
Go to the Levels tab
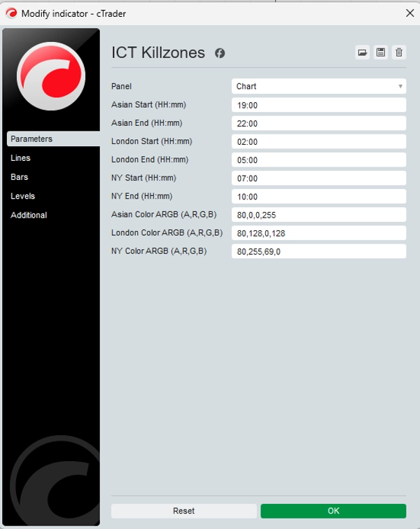point(22,196)
